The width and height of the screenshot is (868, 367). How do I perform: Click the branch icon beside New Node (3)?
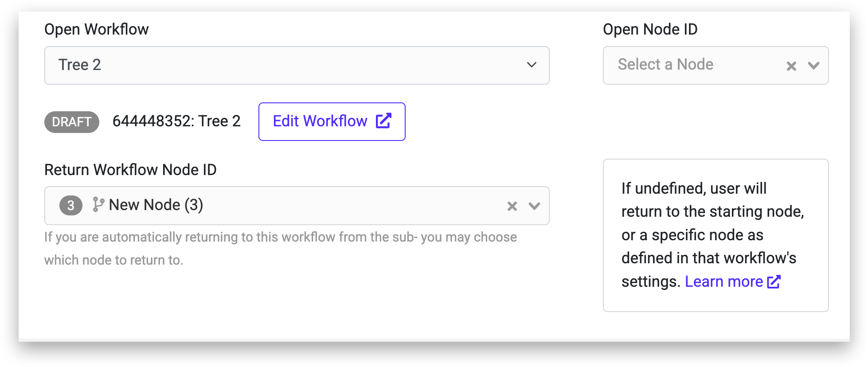point(98,204)
